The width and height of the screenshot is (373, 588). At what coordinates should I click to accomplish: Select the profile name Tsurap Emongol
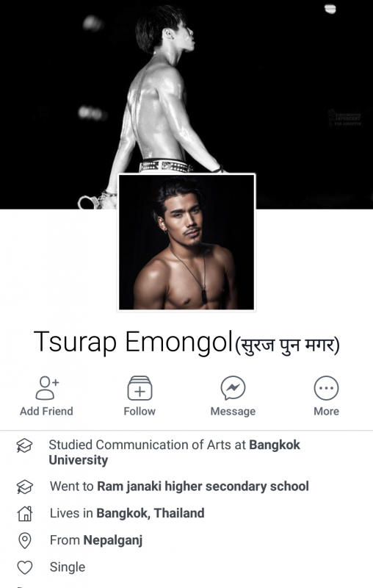tap(133, 342)
